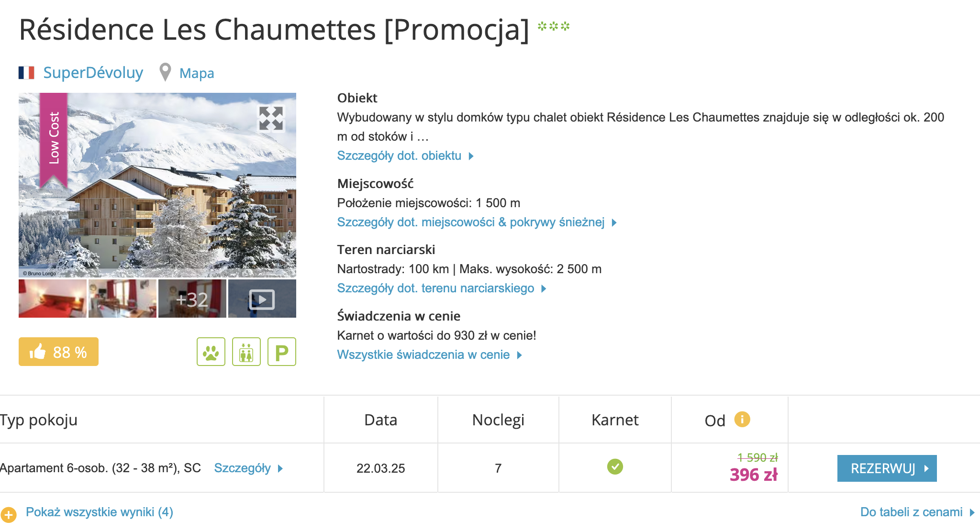The height and width of the screenshot is (532, 980).
Task: Click the orange info icon next to Od
Action: [742, 419]
